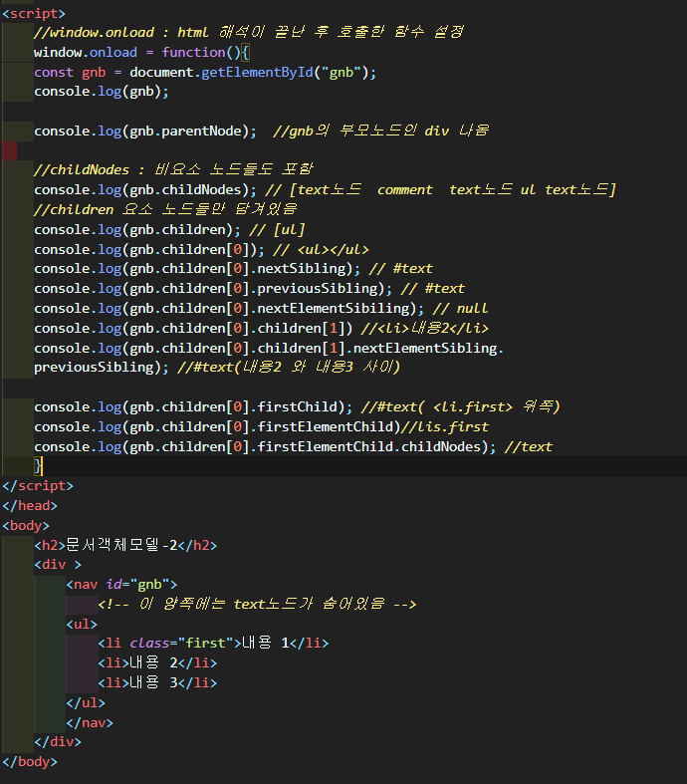The width and height of the screenshot is (687, 784).
Task: Click the closing </script> tag
Action: [38, 486]
